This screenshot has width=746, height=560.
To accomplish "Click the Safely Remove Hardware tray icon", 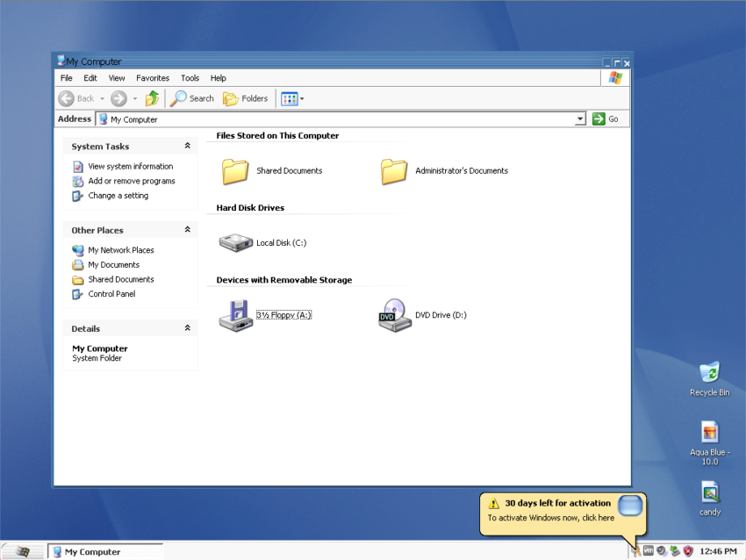I will point(675,551).
